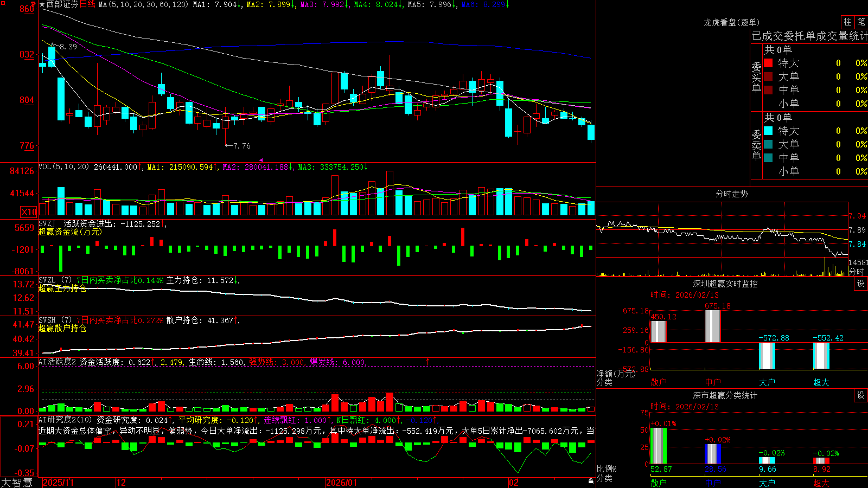This screenshot has height=488, width=868.
Task: Switch 龙虎看盘 to 笔 tick view
Action: [861, 22]
